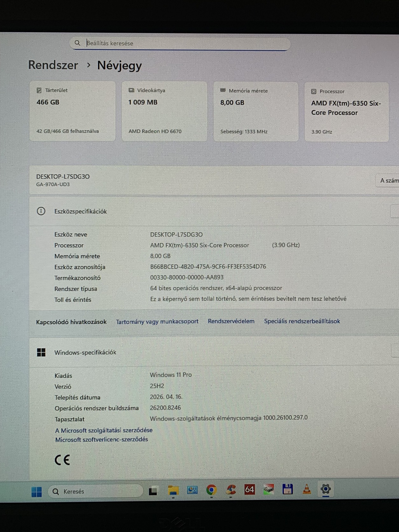399x532 pixels.
Task: Open the Windows Start menu
Action: 37,492
